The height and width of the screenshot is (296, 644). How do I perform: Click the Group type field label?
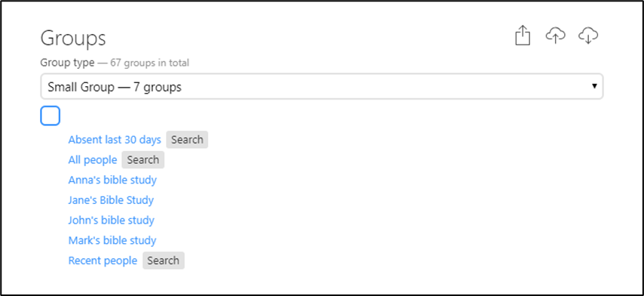(67, 63)
